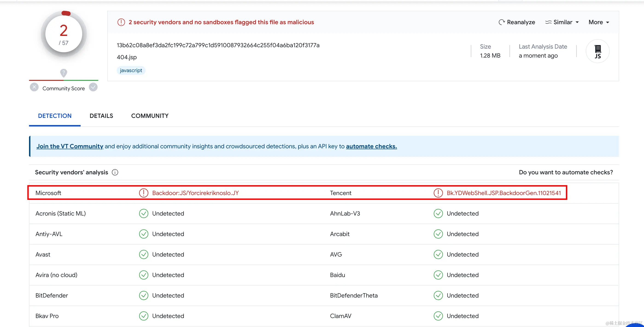
Task: Switch to the DETAILS tab
Action: point(101,116)
